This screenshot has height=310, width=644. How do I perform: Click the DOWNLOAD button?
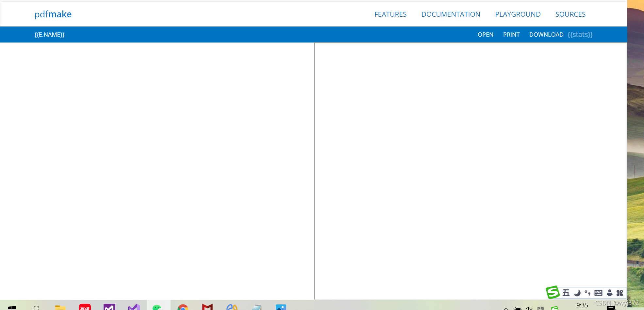546,34
